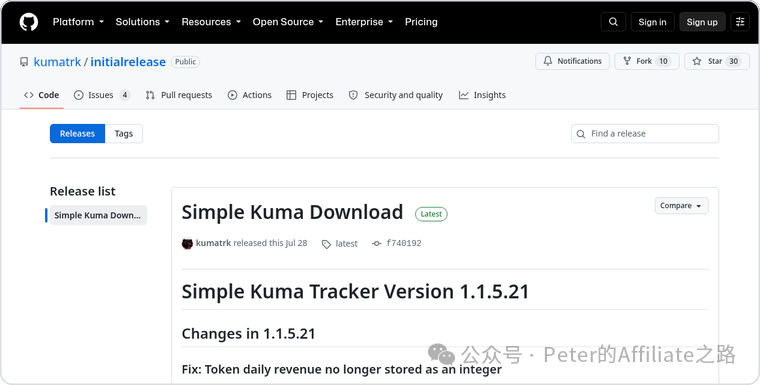Switch to the Actions tab
Image resolution: width=760 pixels, height=385 pixels.
(250, 95)
